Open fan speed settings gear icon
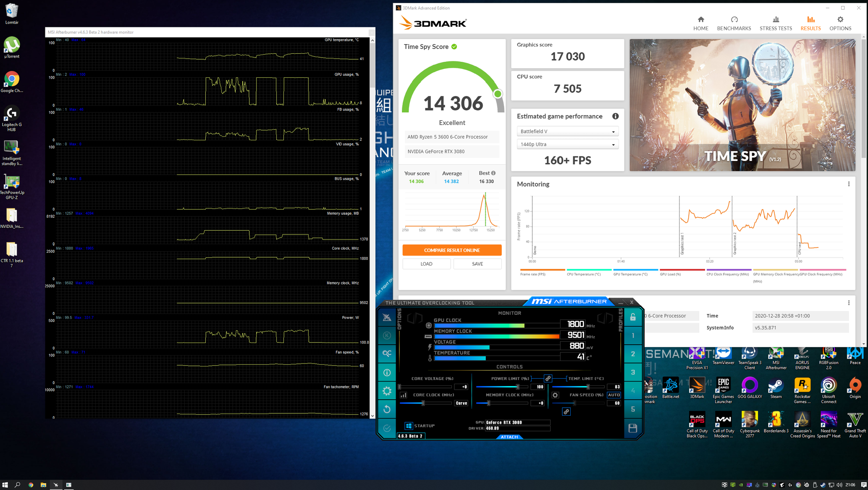The width and height of the screenshot is (868, 490). coord(555,395)
